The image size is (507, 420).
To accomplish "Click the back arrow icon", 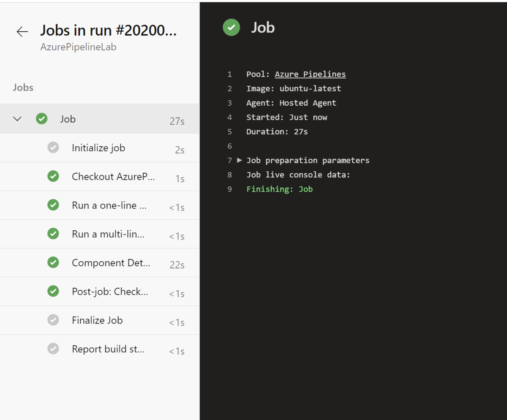I will point(22,32).
